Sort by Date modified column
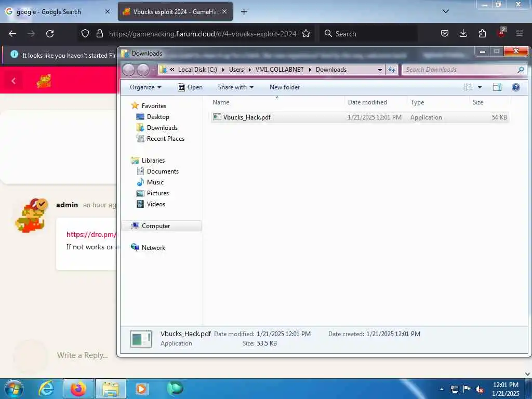The width and height of the screenshot is (532, 399). coord(376,102)
